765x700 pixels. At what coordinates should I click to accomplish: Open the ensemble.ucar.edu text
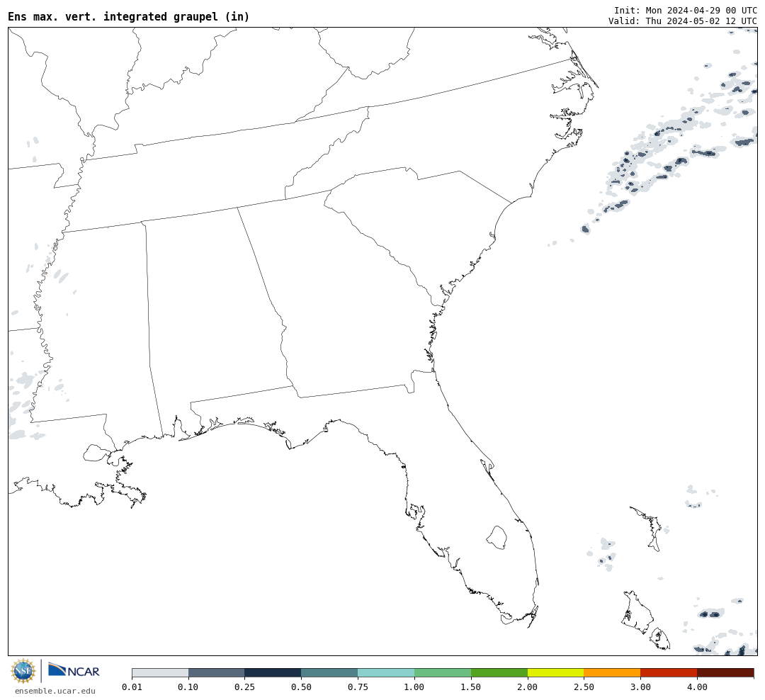point(55,691)
